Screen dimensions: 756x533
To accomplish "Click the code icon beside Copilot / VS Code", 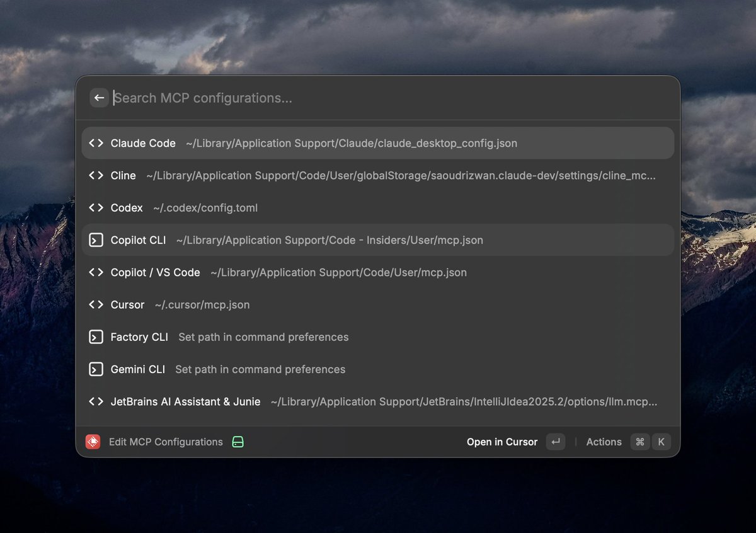I will point(96,272).
